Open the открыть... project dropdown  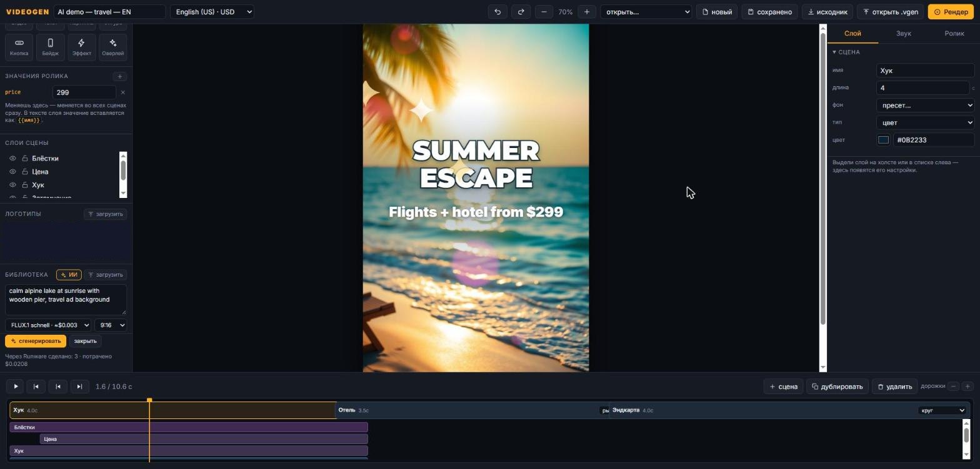pos(646,12)
